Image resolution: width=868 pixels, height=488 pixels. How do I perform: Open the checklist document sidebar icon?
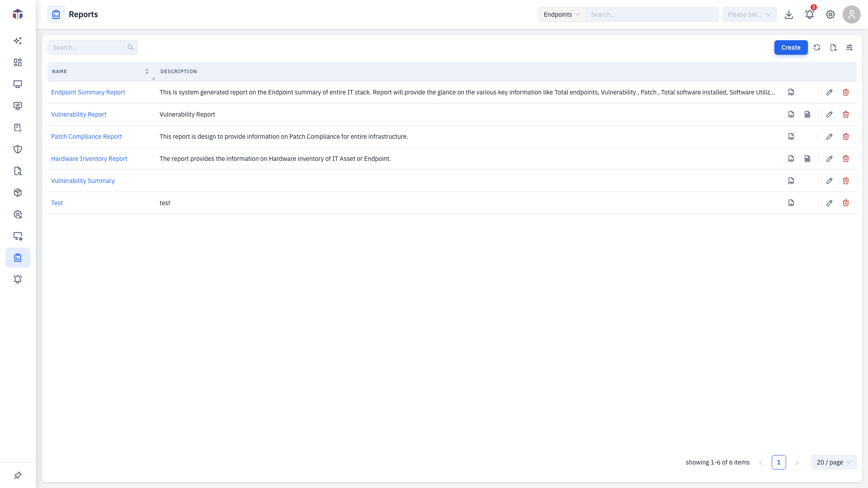[18, 127]
